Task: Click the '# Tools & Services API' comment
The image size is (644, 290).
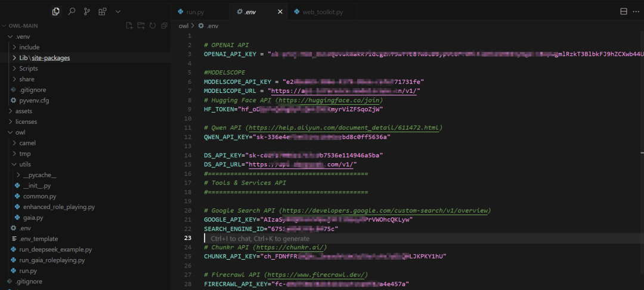Action: (245, 183)
